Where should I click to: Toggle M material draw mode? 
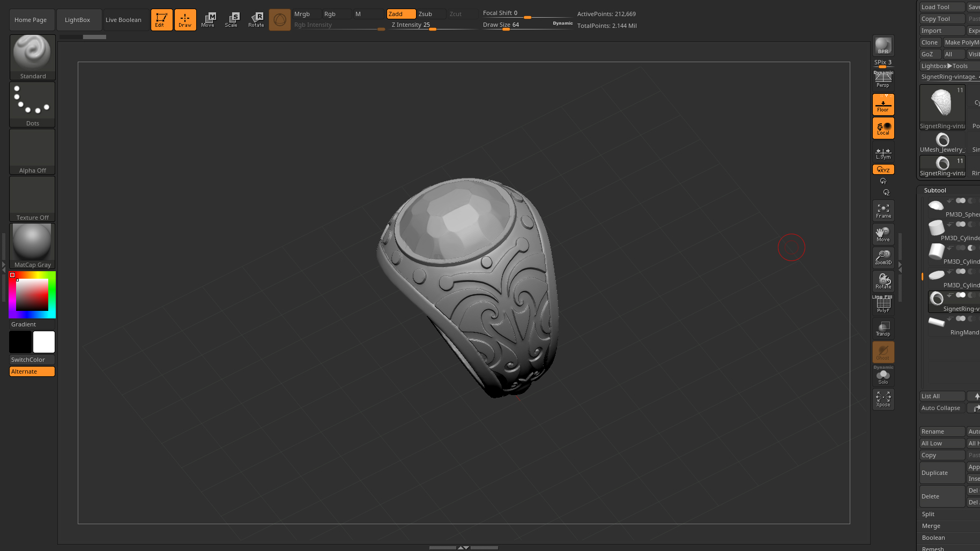(x=368, y=14)
